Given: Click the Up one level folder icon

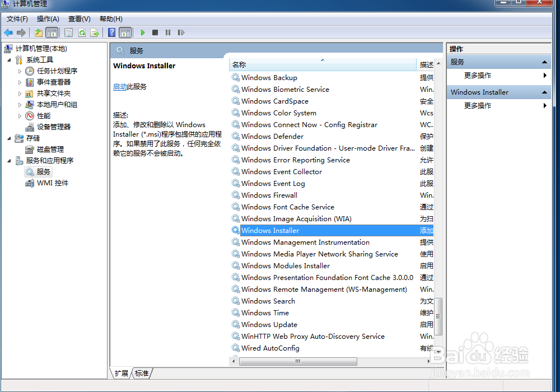Looking at the screenshot, I should coord(39,33).
